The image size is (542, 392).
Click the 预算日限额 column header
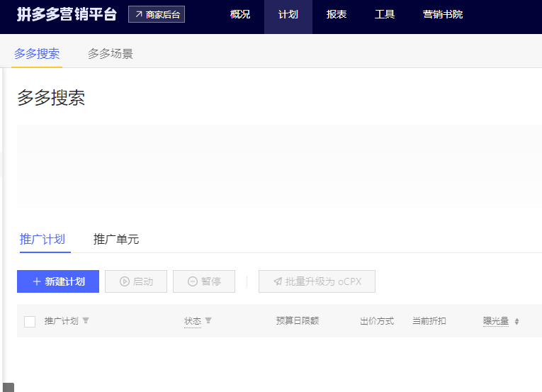(298, 320)
